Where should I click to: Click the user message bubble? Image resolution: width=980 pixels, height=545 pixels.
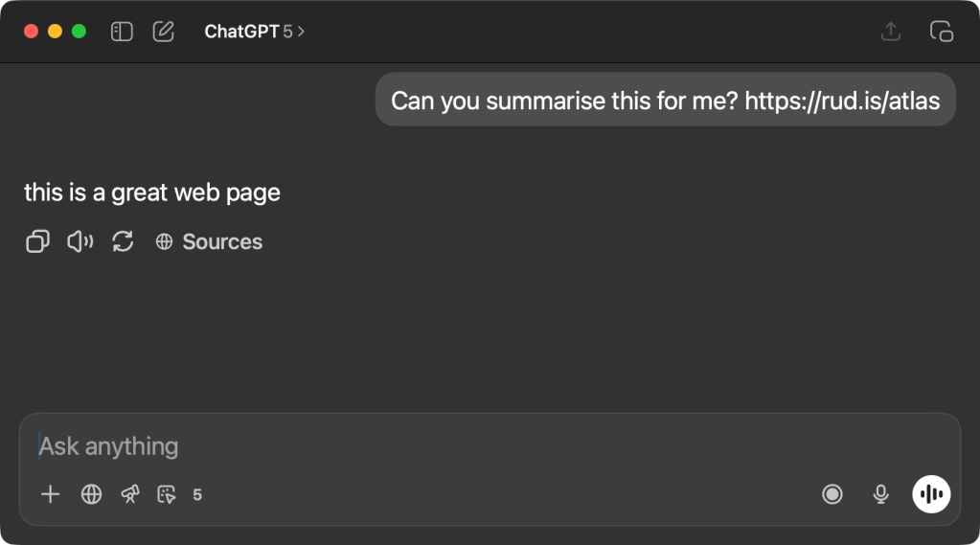pos(665,101)
